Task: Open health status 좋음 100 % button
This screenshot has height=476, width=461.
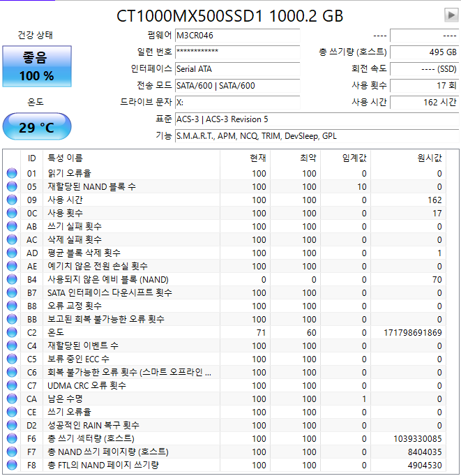Action: click(37, 66)
